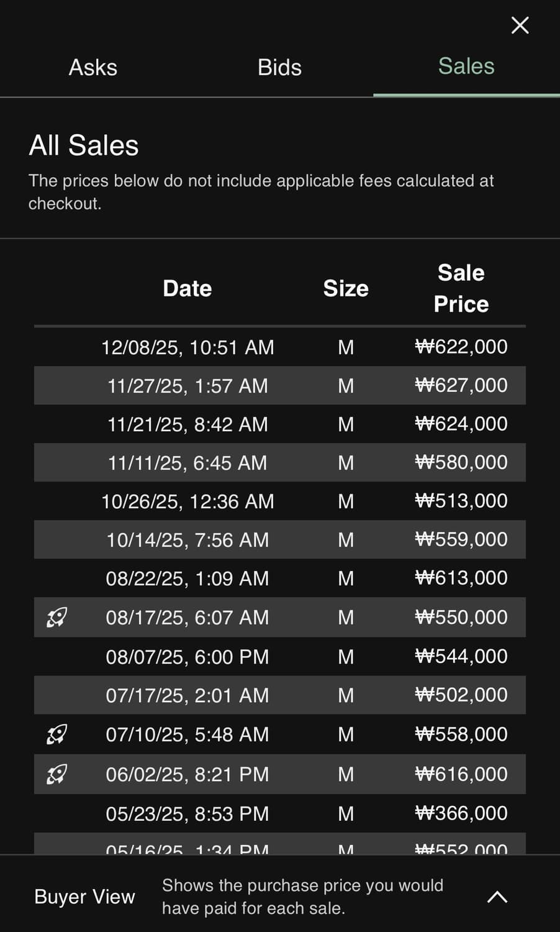
Task: Click rocket icon on 07/10/25 sale
Action: point(56,734)
